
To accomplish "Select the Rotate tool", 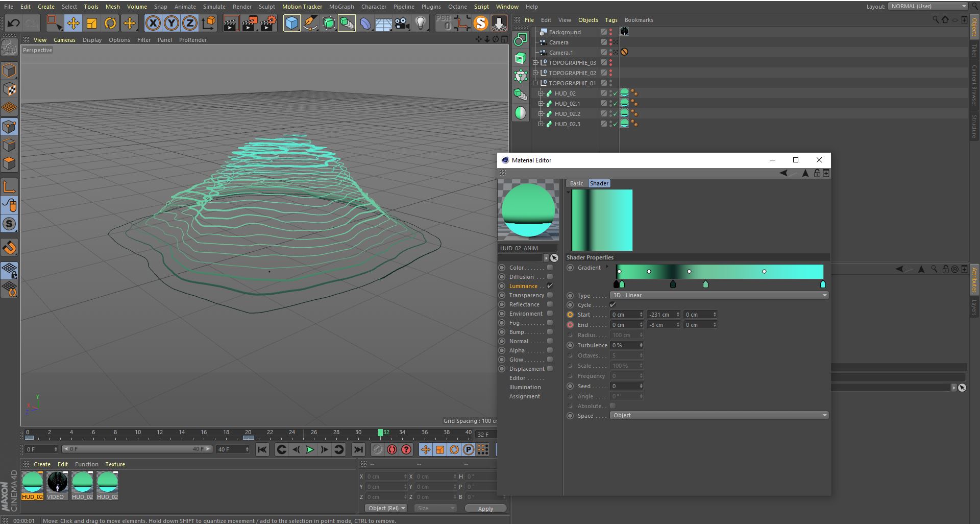I will click(x=110, y=23).
